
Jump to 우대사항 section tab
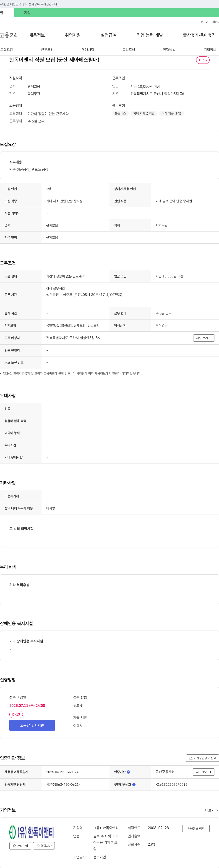pos(88,50)
